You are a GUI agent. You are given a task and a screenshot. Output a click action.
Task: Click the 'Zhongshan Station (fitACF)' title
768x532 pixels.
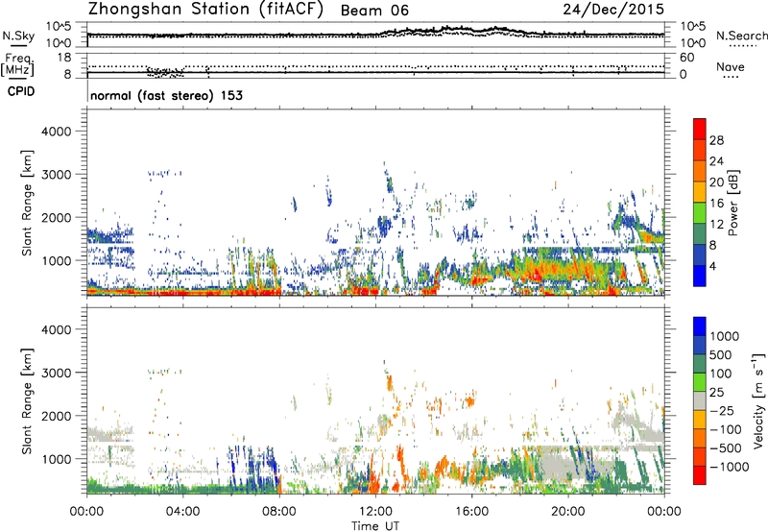pyautogui.click(x=205, y=10)
